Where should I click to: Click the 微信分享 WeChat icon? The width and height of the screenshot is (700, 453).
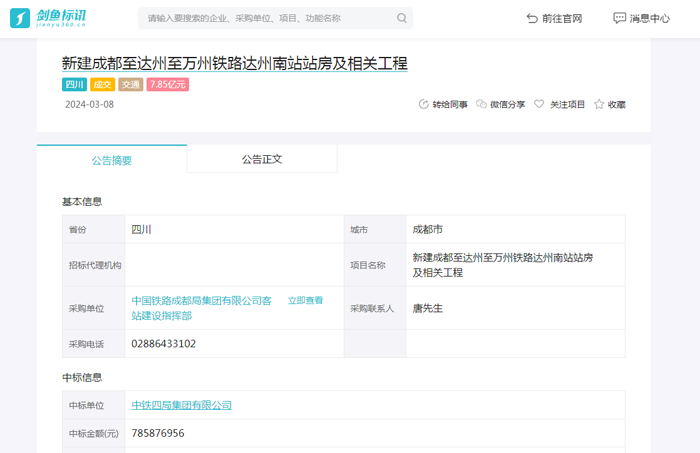[481, 104]
